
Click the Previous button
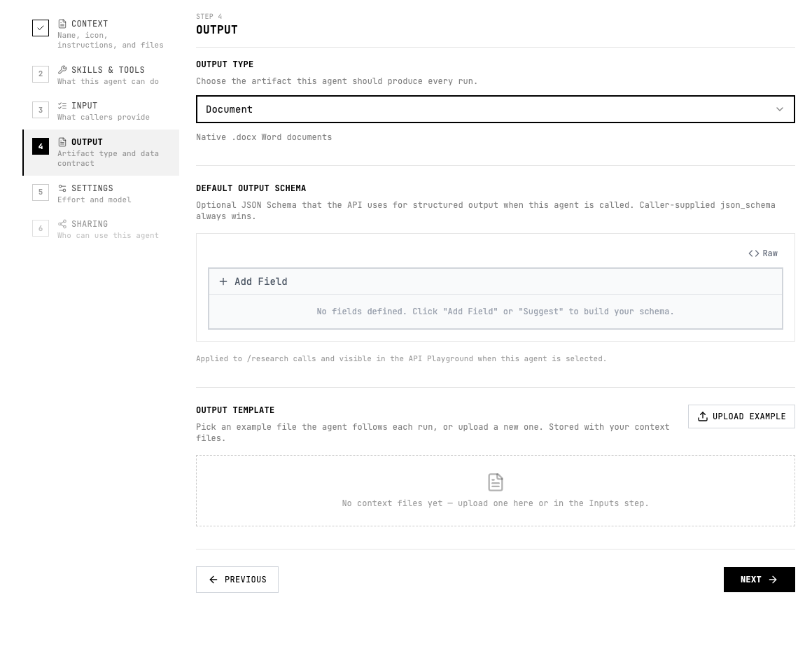[237, 580]
